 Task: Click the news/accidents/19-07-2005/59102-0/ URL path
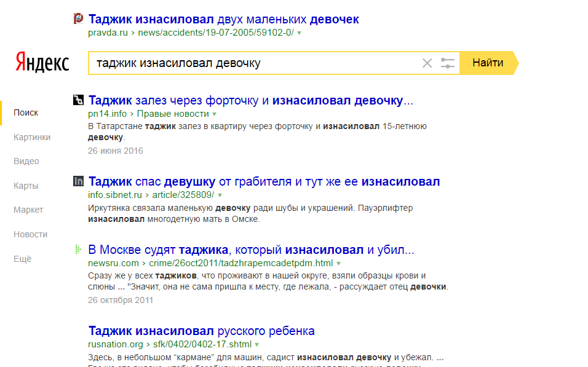tap(216, 33)
